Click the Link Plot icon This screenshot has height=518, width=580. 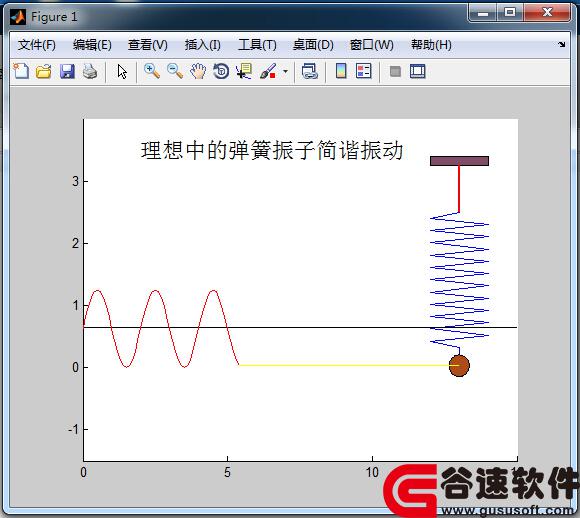(x=310, y=71)
